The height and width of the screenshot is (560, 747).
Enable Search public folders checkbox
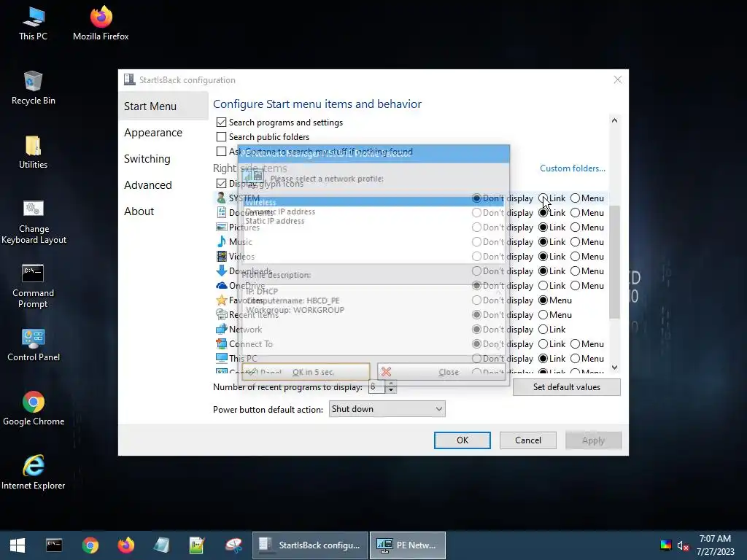click(x=221, y=136)
